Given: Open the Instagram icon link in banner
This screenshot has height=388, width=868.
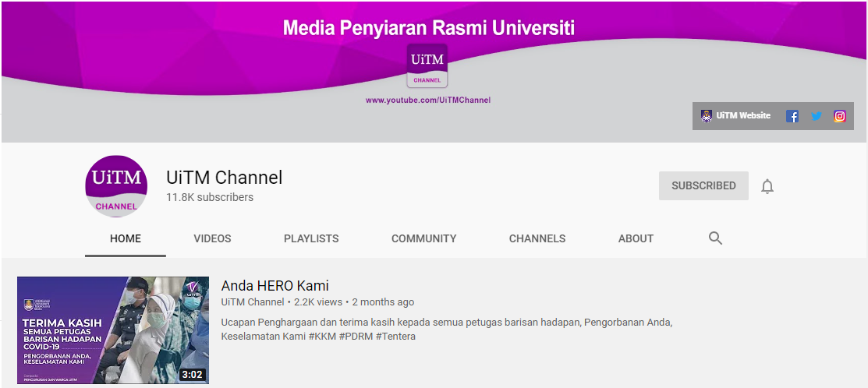Looking at the screenshot, I should (x=840, y=116).
